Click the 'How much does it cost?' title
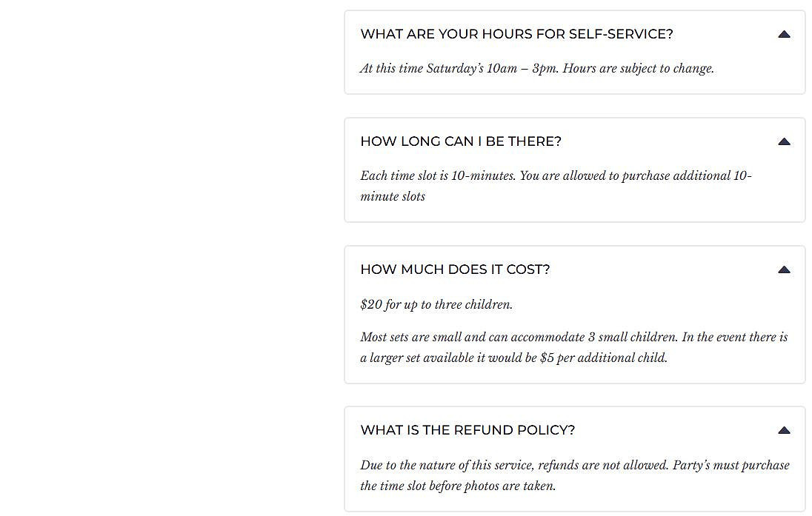The height and width of the screenshot is (516, 812). tap(455, 269)
